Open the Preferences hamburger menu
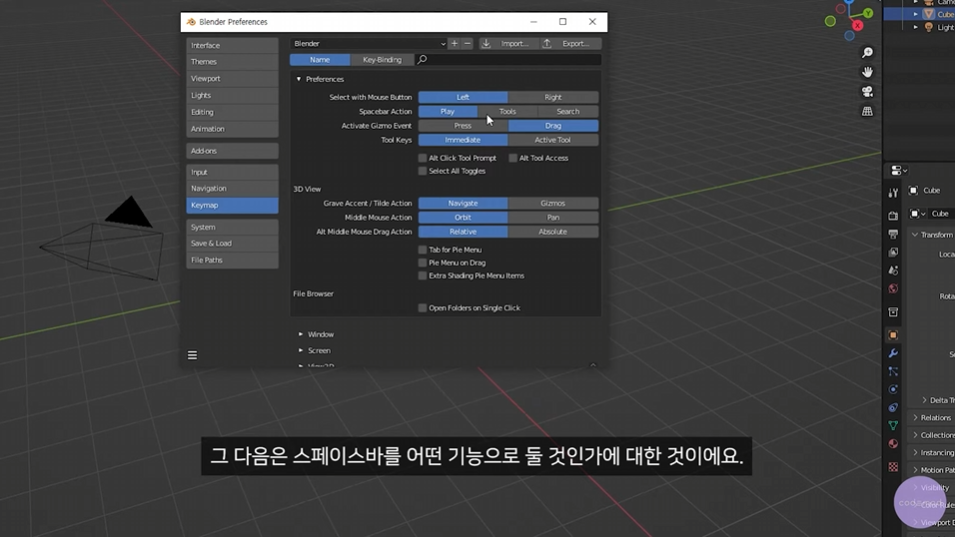The image size is (955, 537). [192, 355]
